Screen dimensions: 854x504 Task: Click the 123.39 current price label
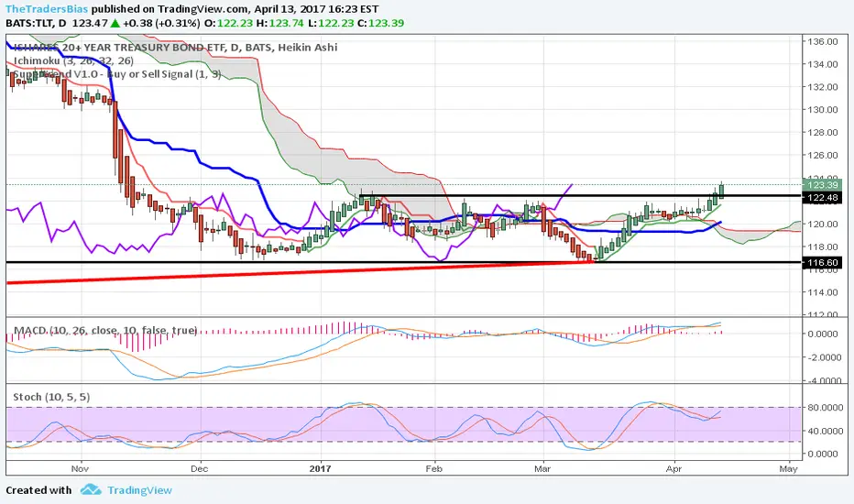[823, 185]
